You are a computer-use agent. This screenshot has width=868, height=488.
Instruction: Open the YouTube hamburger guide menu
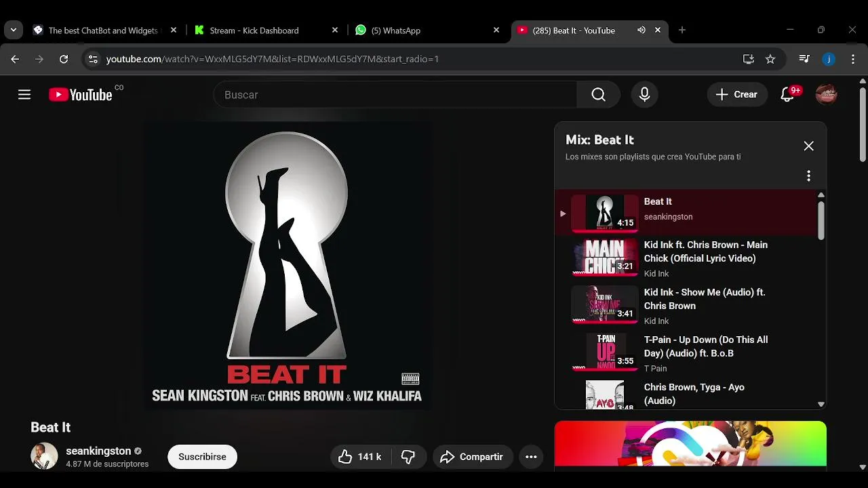(x=24, y=94)
